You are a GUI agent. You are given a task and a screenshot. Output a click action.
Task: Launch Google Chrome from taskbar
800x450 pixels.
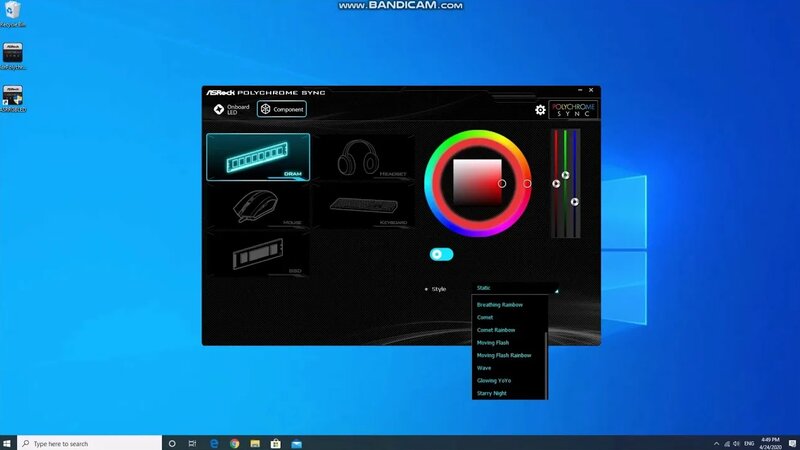(x=235, y=443)
